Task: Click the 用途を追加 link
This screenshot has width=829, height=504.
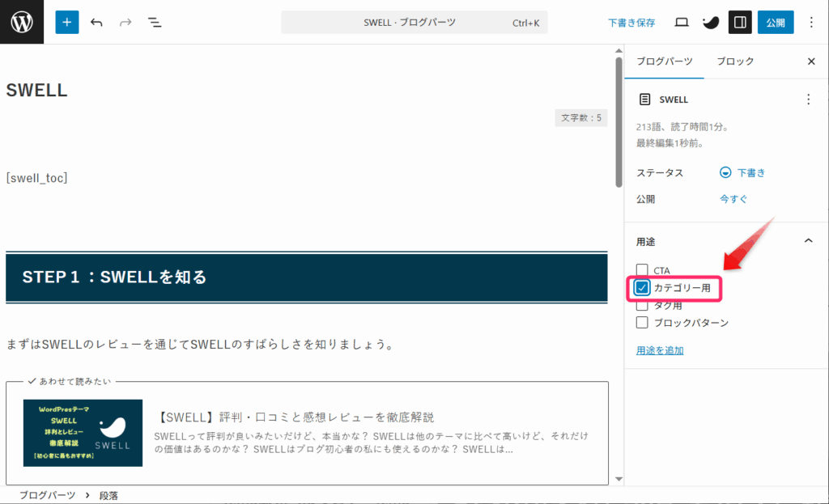Action: (659, 350)
